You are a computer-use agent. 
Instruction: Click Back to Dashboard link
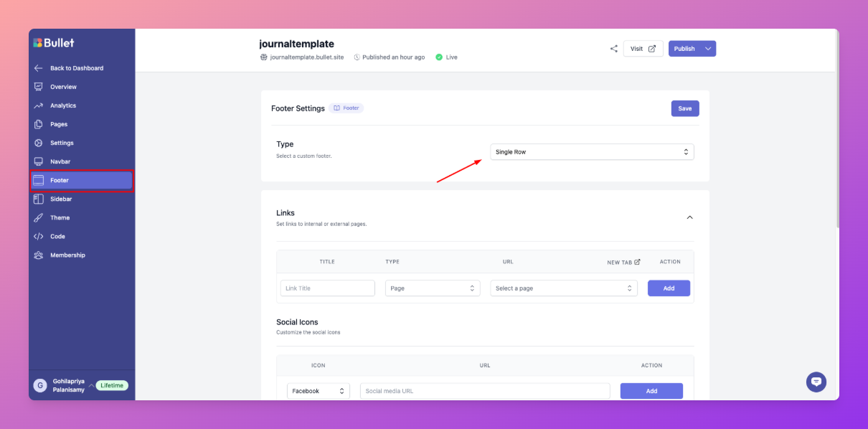pyautogui.click(x=77, y=68)
